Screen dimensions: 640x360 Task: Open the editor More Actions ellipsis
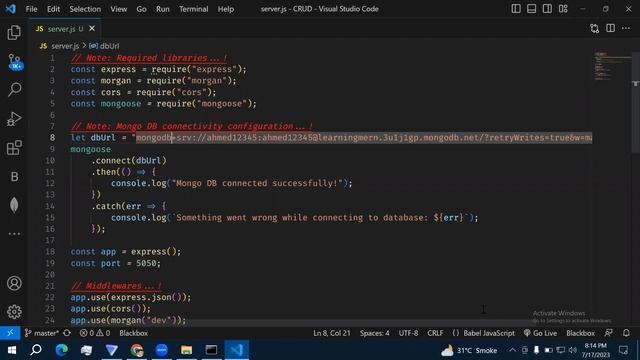pos(626,28)
